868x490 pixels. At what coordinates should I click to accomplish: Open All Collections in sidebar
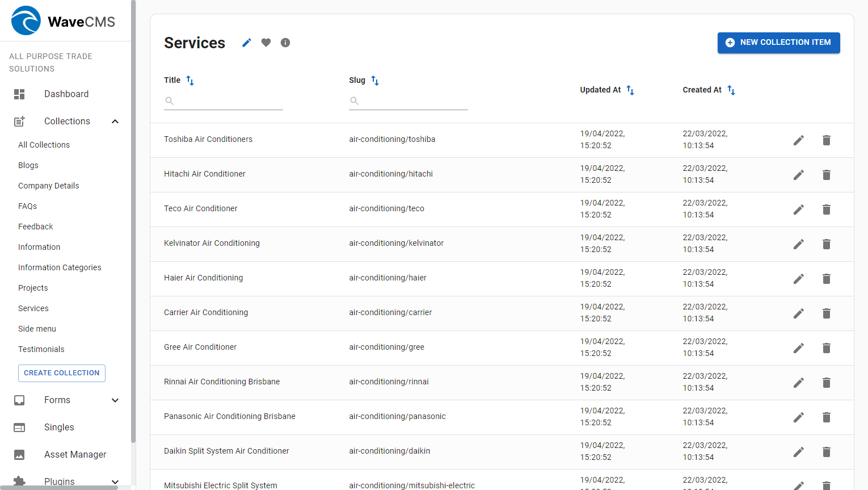[44, 145]
